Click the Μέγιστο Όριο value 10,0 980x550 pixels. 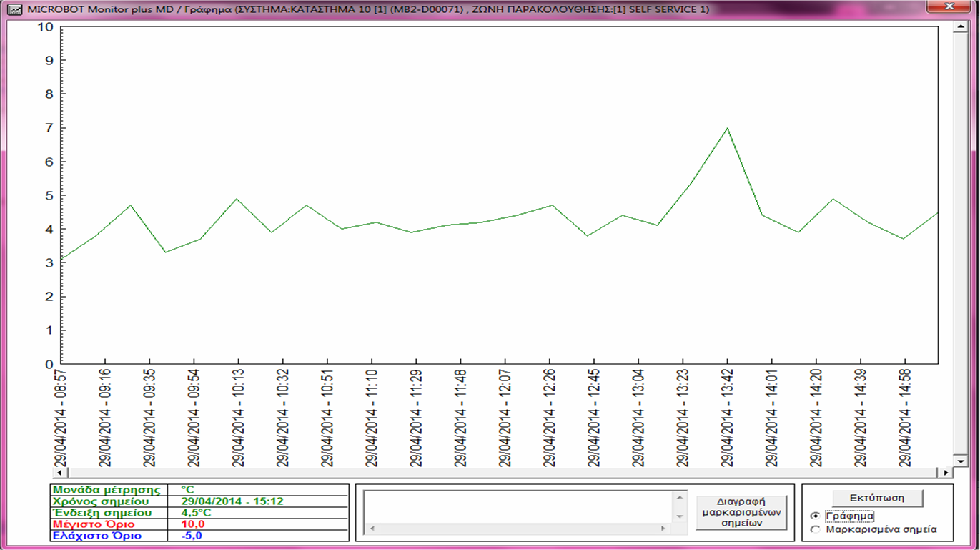192,524
